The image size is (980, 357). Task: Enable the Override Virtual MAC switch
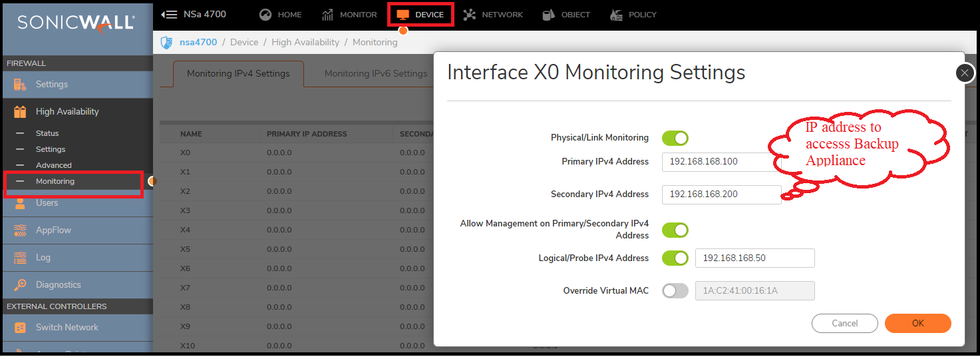pos(675,291)
